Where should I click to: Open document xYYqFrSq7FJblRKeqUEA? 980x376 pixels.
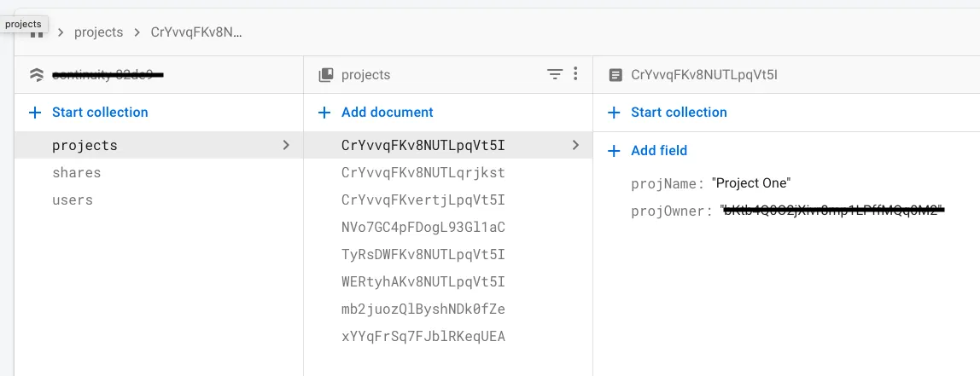click(423, 336)
